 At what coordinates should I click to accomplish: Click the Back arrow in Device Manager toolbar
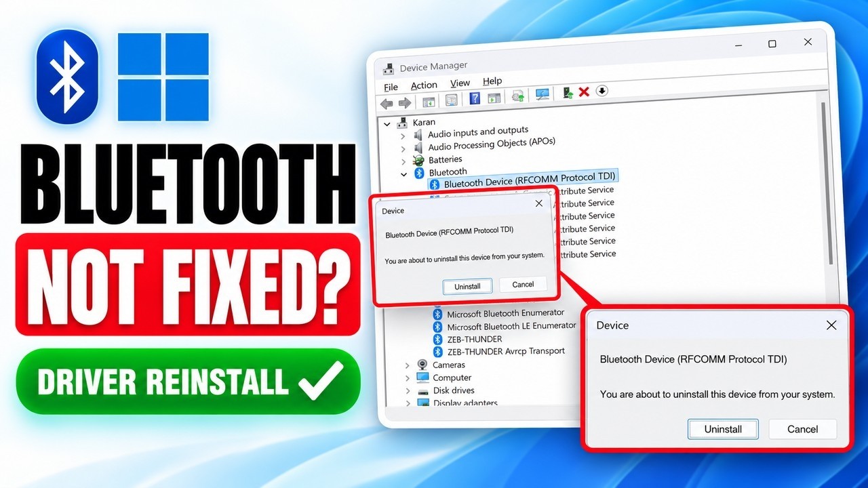coord(387,103)
